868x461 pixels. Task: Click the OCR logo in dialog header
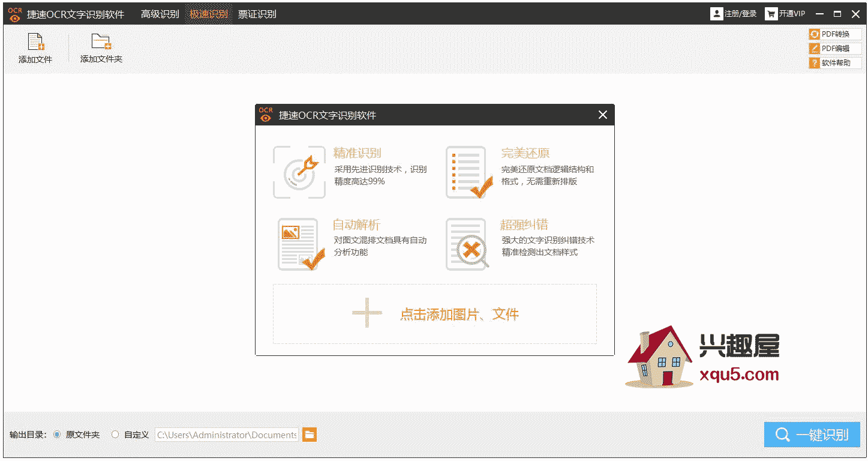tap(266, 115)
